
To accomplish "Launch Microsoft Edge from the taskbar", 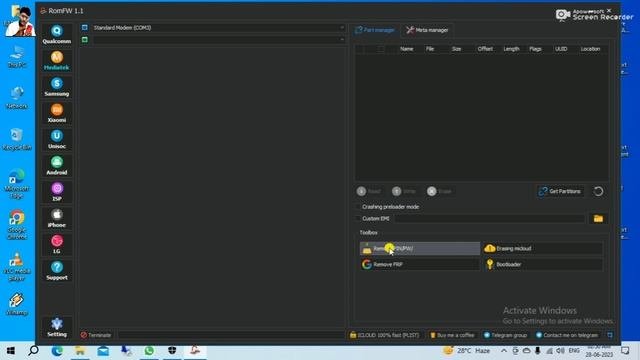I will [x=57, y=351].
